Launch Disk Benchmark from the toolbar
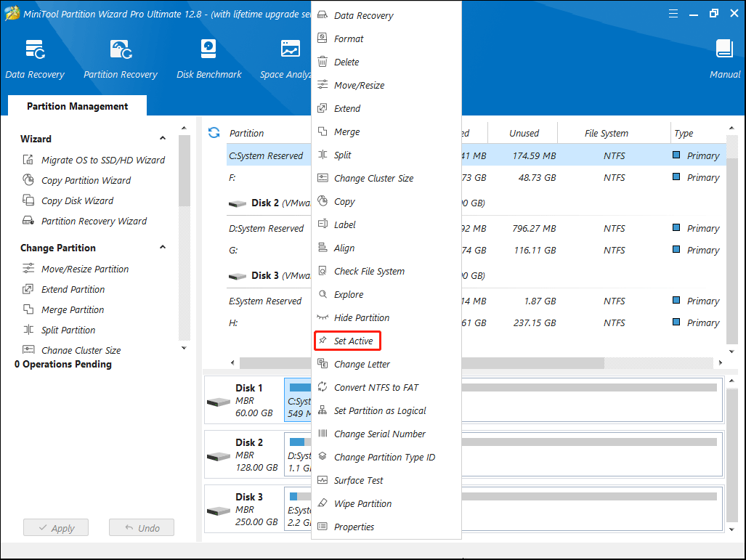 (208, 49)
